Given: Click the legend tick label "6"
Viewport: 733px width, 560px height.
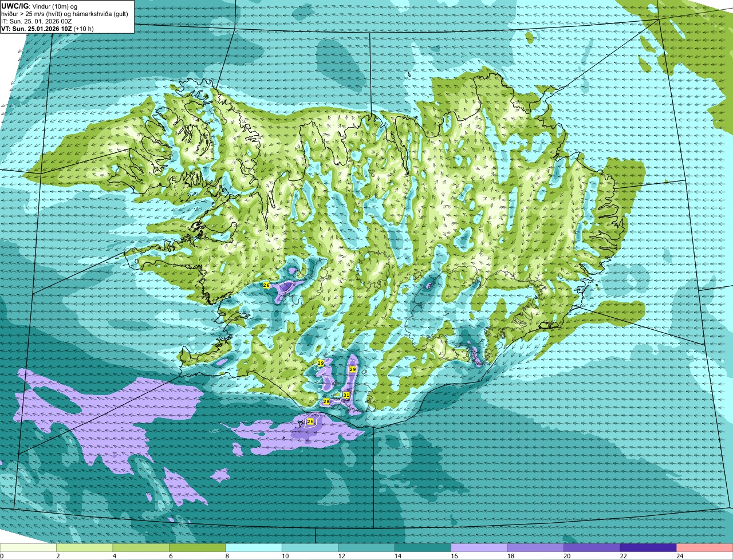Looking at the screenshot, I should tap(171, 556).
